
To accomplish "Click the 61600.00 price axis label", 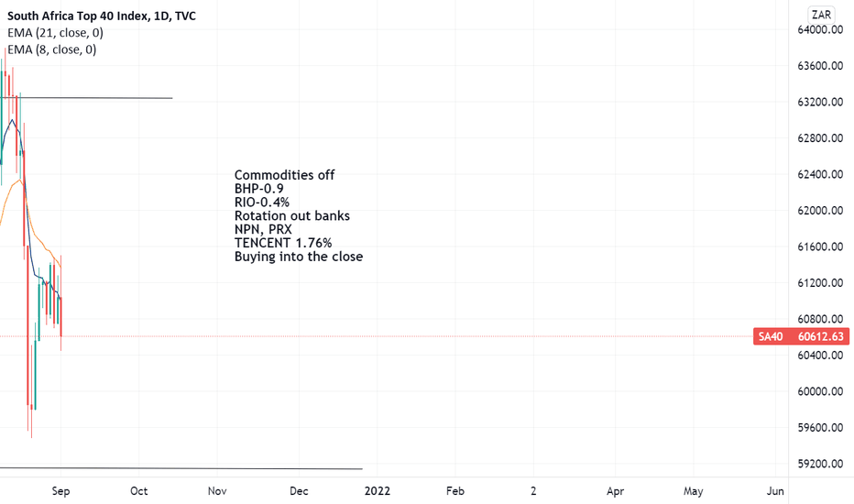I will (820, 247).
